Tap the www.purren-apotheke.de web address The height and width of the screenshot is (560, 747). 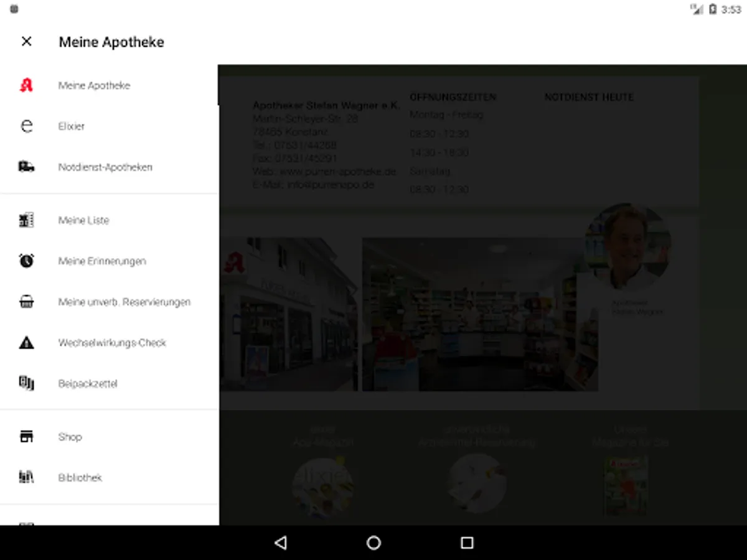click(337, 172)
